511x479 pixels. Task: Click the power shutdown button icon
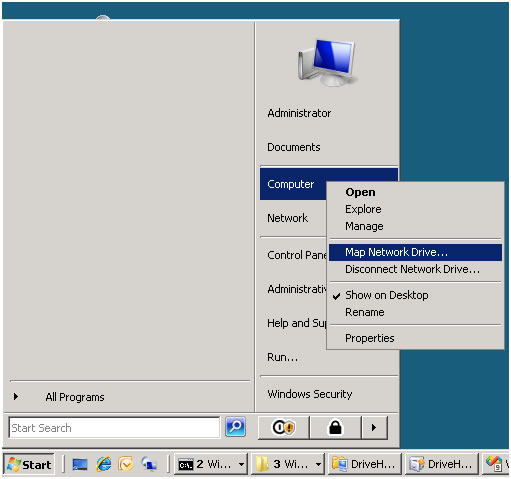coord(283,427)
